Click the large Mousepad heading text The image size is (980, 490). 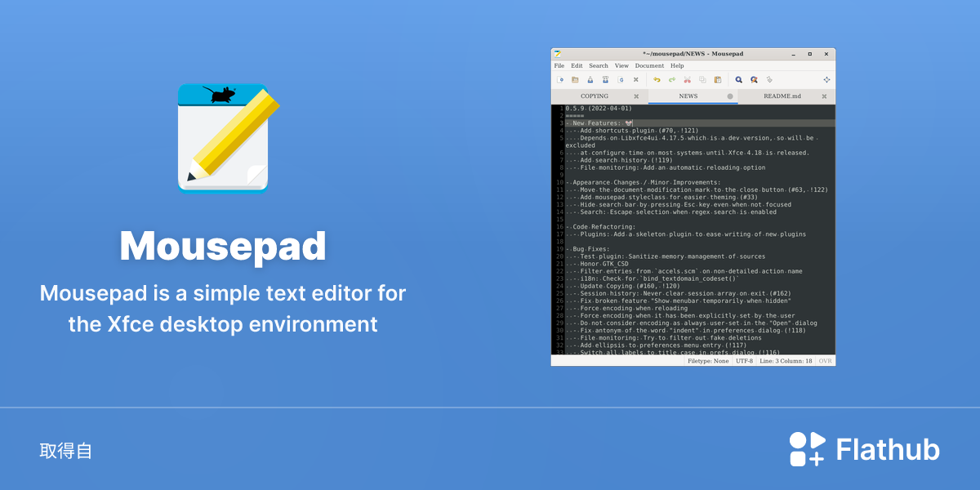223,246
